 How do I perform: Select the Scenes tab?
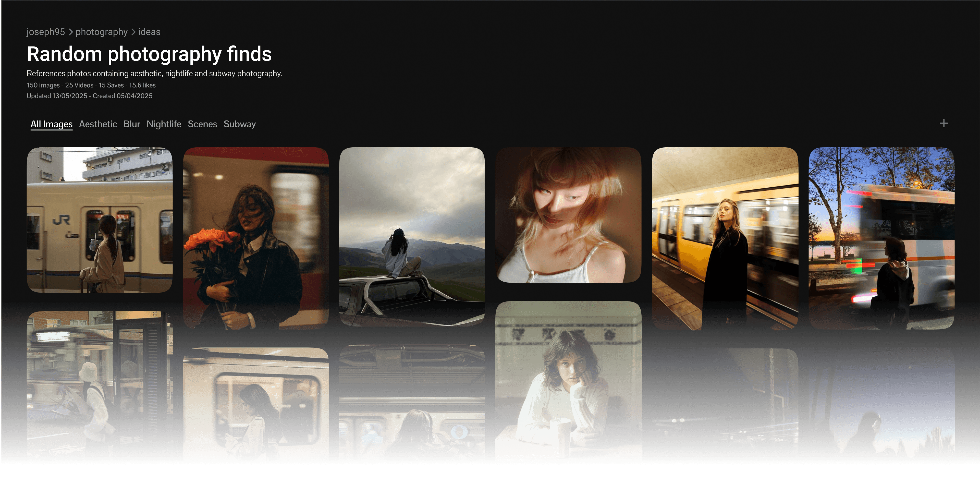click(202, 124)
